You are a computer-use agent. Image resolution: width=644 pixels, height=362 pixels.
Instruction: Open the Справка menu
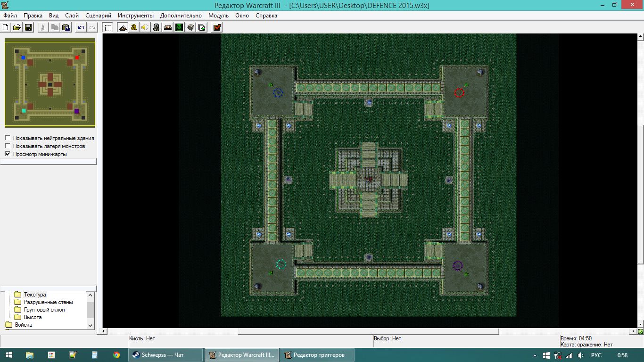tap(266, 16)
